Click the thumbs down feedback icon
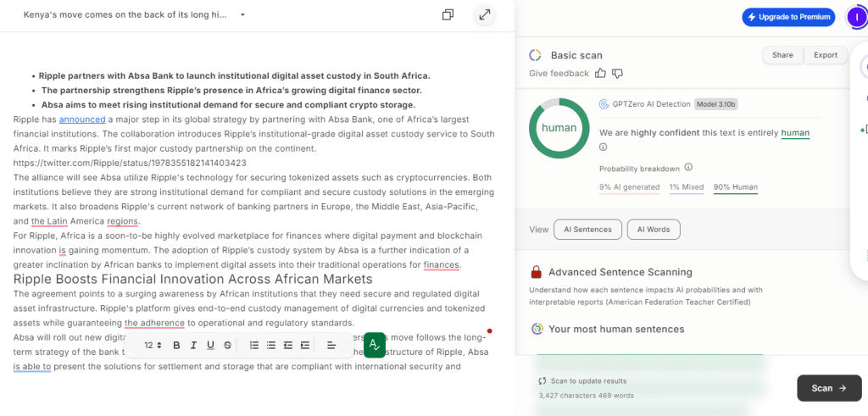868x416 pixels. pyautogui.click(x=618, y=74)
